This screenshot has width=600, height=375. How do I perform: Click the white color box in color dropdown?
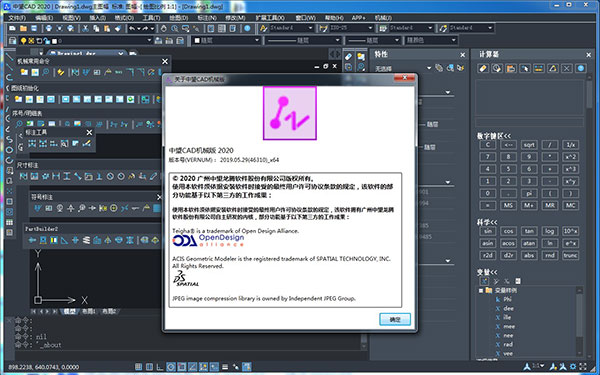197,40
